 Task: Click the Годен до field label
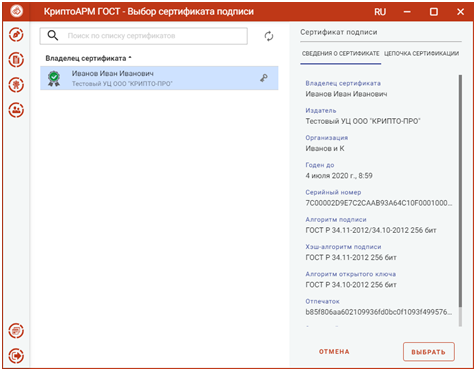[320, 165]
